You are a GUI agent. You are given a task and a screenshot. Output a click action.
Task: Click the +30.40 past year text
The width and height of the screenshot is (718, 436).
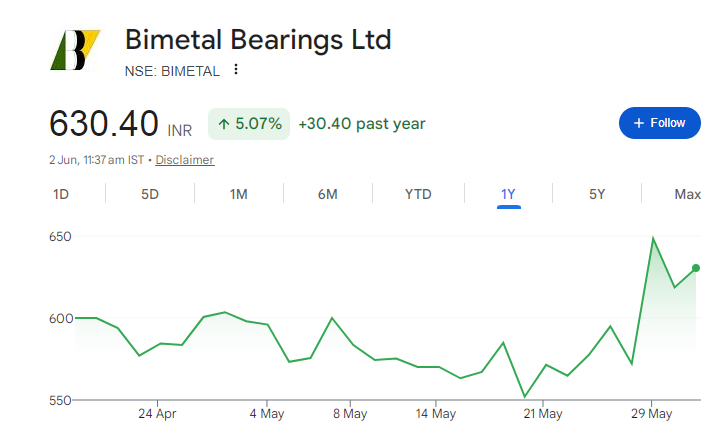coord(362,124)
